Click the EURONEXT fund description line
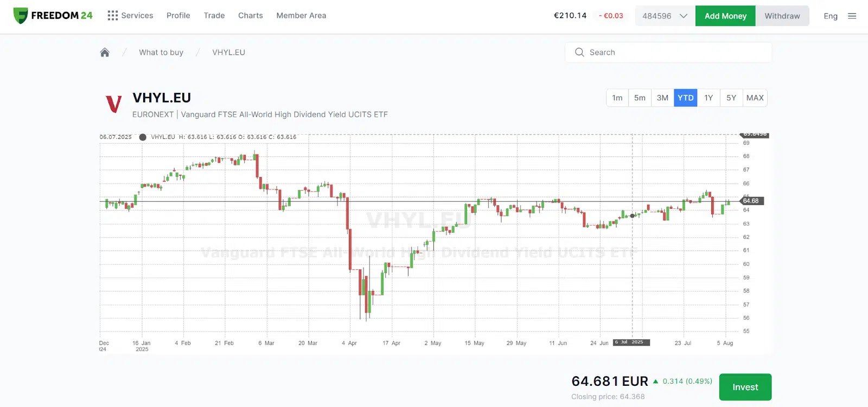 click(x=260, y=115)
